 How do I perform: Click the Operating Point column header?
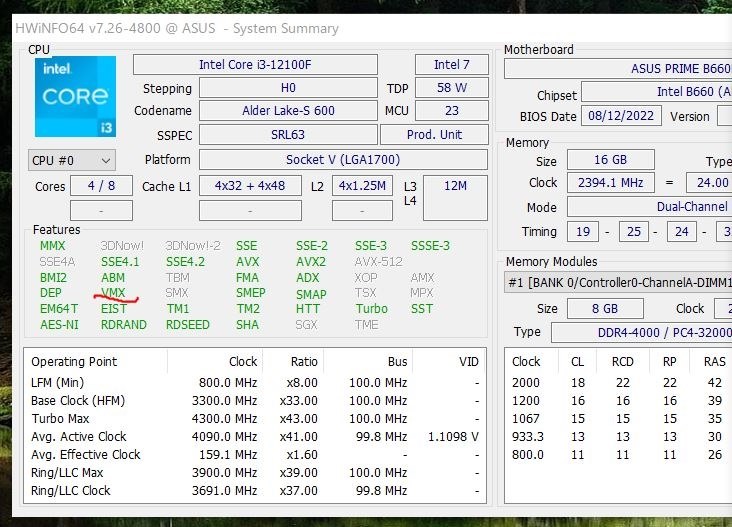96,362
